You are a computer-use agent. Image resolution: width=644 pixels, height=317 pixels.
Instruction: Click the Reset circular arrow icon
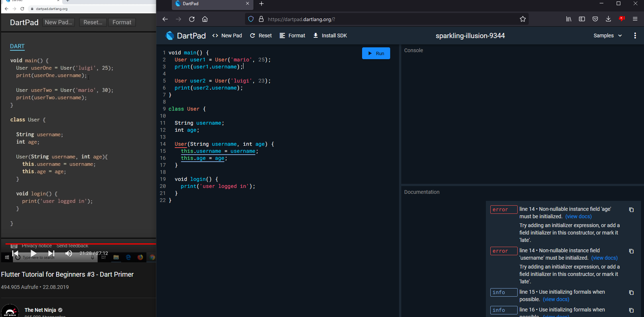[x=253, y=36]
